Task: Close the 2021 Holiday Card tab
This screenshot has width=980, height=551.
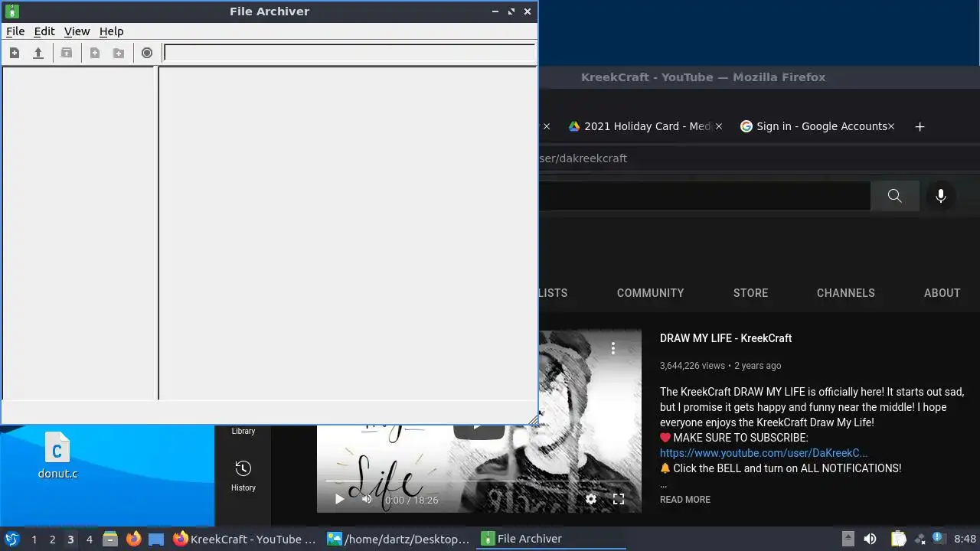Action: tap(719, 126)
